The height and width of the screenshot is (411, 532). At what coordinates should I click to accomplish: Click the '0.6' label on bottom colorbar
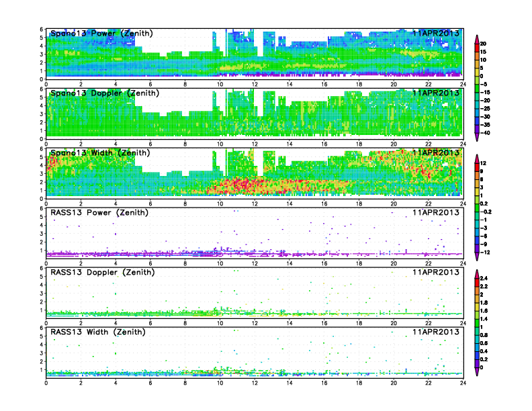point(484,343)
